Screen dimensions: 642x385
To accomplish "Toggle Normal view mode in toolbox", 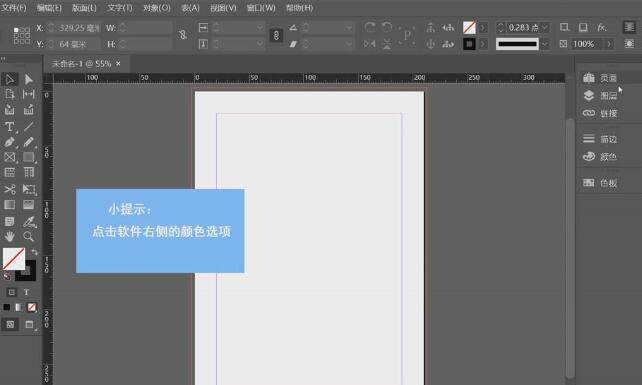I will [10, 325].
